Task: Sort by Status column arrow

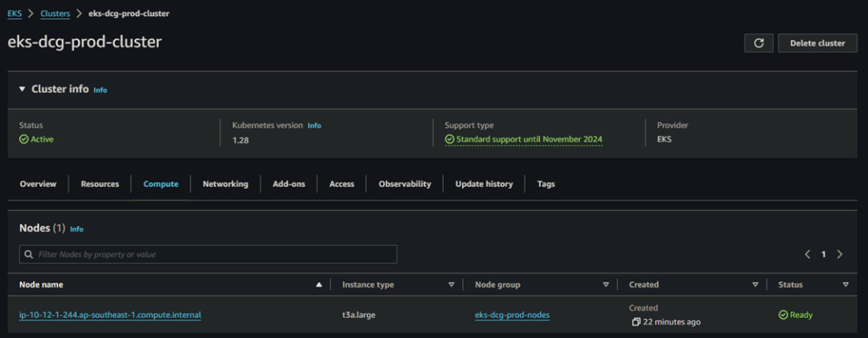Action: (845, 284)
